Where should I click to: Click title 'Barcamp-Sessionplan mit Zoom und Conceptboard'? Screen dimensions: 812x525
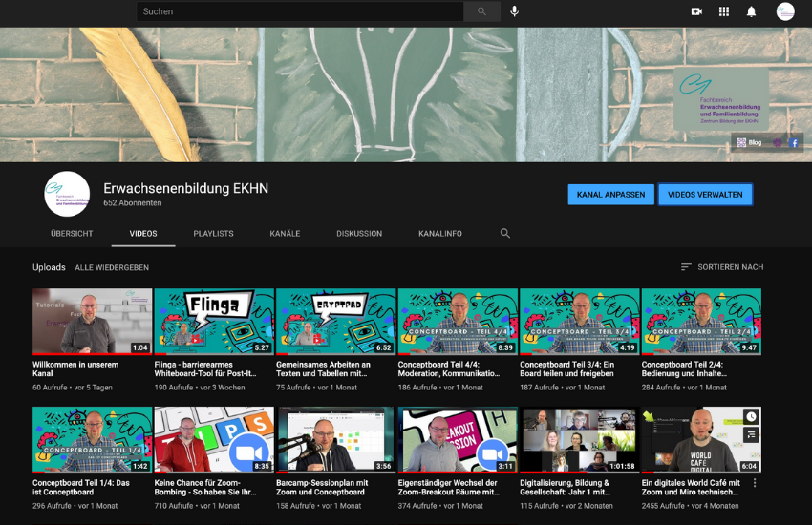[322, 487]
